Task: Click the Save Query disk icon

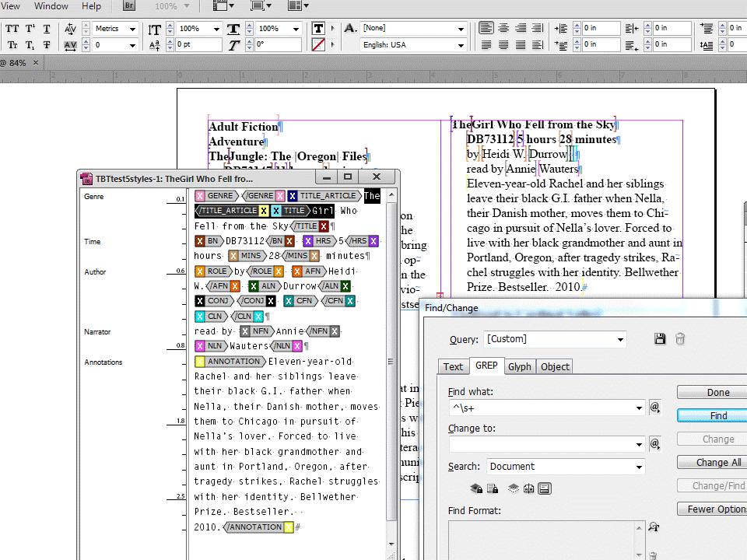Action: point(660,339)
